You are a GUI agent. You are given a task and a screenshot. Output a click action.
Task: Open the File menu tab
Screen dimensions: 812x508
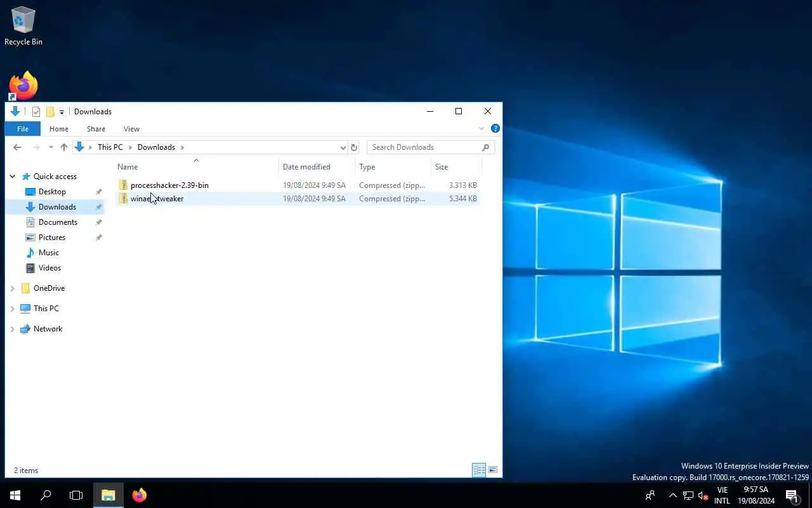[x=23, y=129]
